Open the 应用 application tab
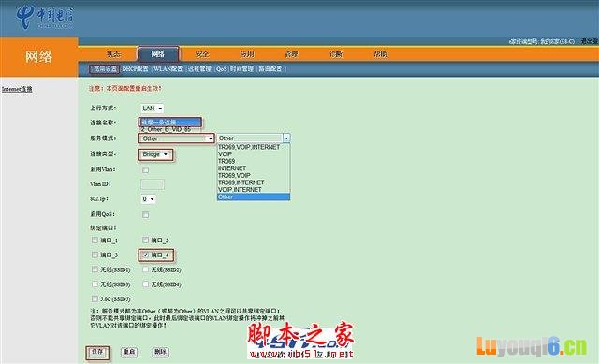Viewport: 599px width, 364px height. [247, 54]
